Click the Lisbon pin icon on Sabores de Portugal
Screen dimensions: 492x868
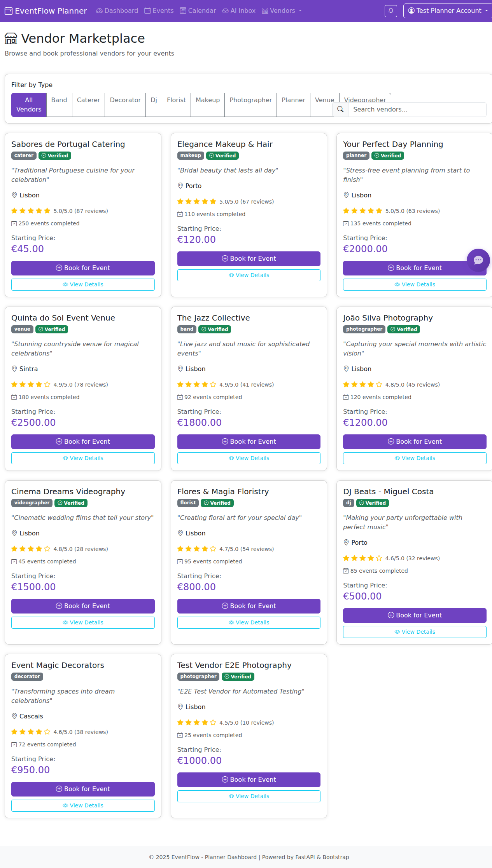[14, 195]
